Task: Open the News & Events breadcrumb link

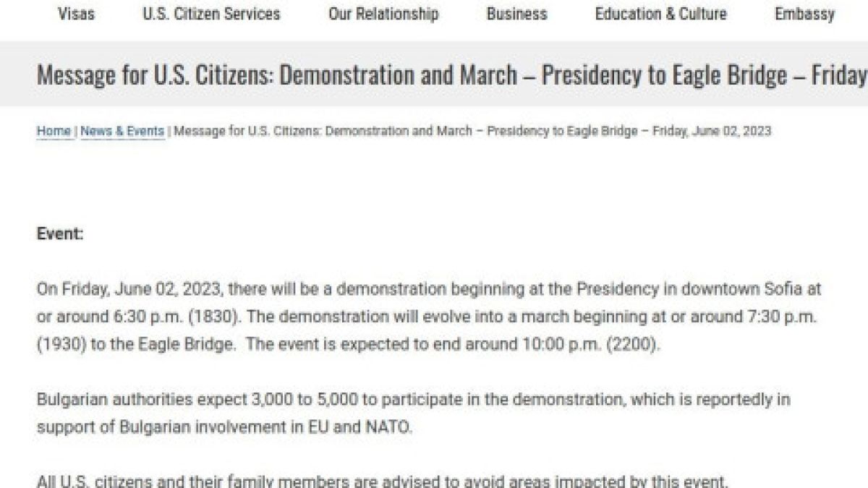Action: pos(122,131)
